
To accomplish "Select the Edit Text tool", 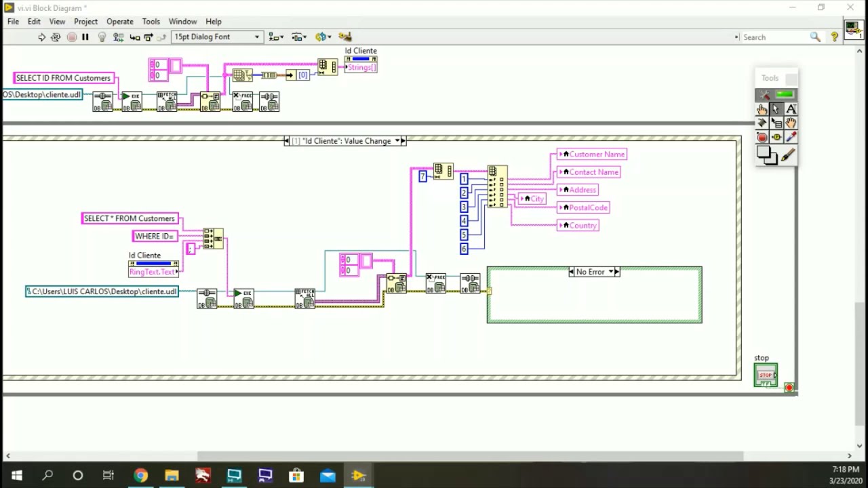I will [791, 109].
